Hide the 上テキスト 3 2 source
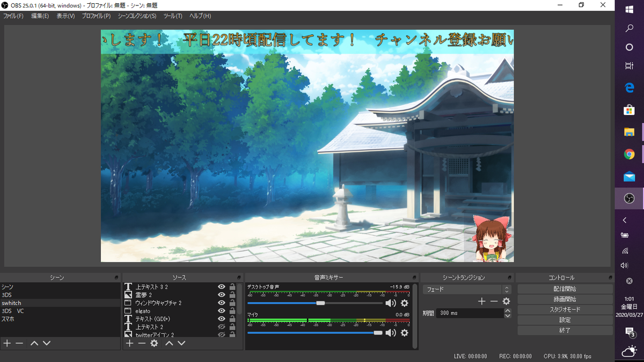This screenshot has width=644, height=362. point(221,287)
